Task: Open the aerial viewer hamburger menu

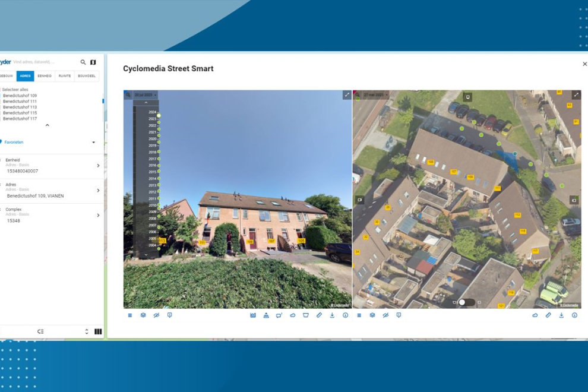Action: tap(359, 315)
